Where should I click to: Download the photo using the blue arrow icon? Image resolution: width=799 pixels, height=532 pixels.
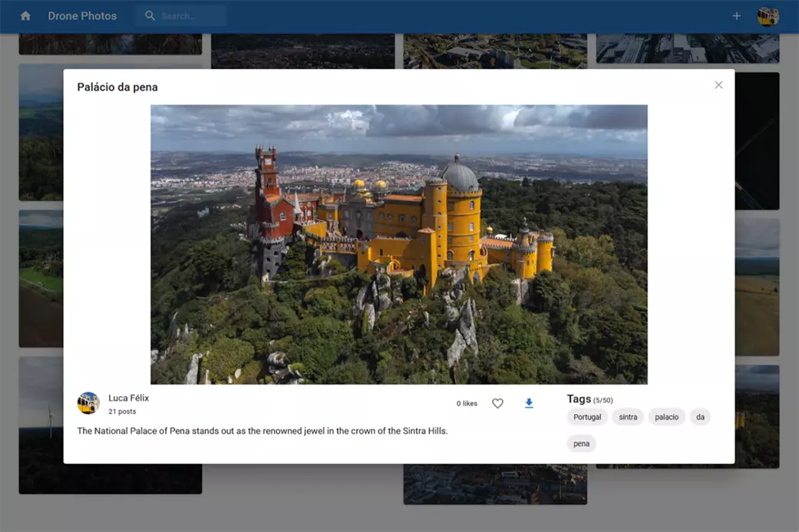[529, 403]
